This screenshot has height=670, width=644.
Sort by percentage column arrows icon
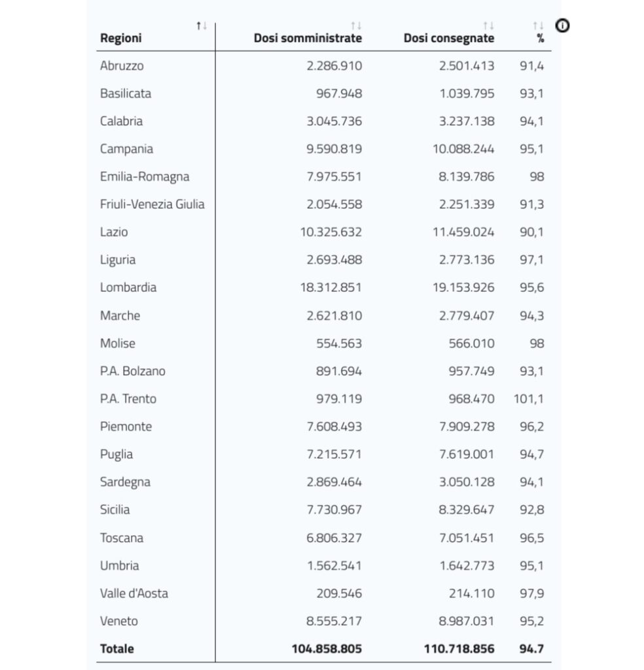click(539, 26)
